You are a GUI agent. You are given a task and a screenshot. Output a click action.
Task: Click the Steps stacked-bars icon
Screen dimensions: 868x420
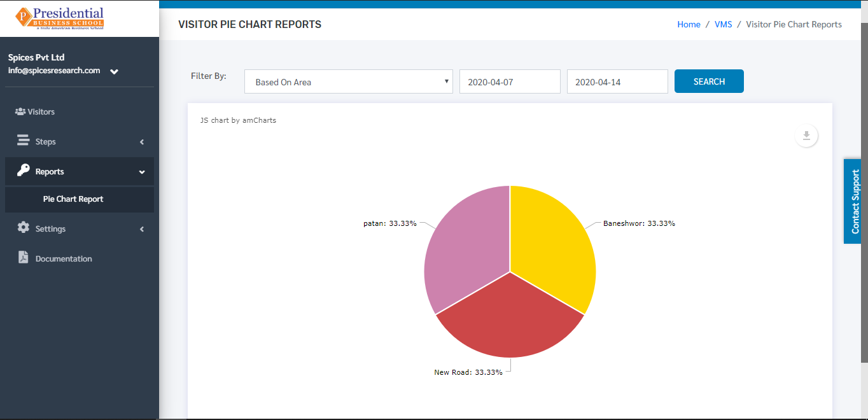[24, 141]
